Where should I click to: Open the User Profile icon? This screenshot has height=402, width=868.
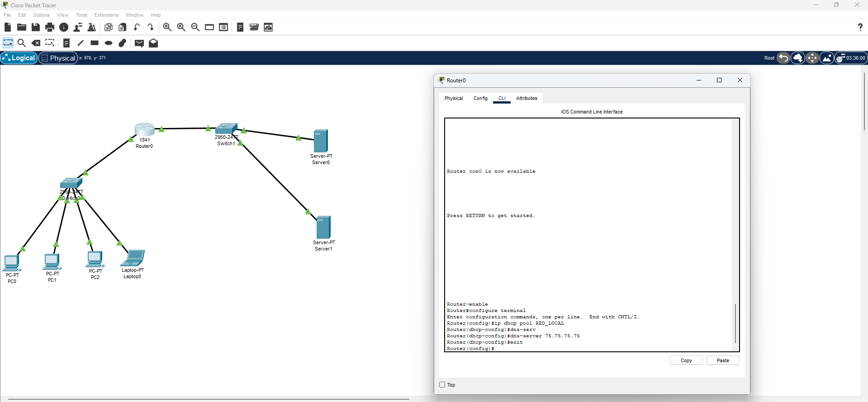coord(78,27)
